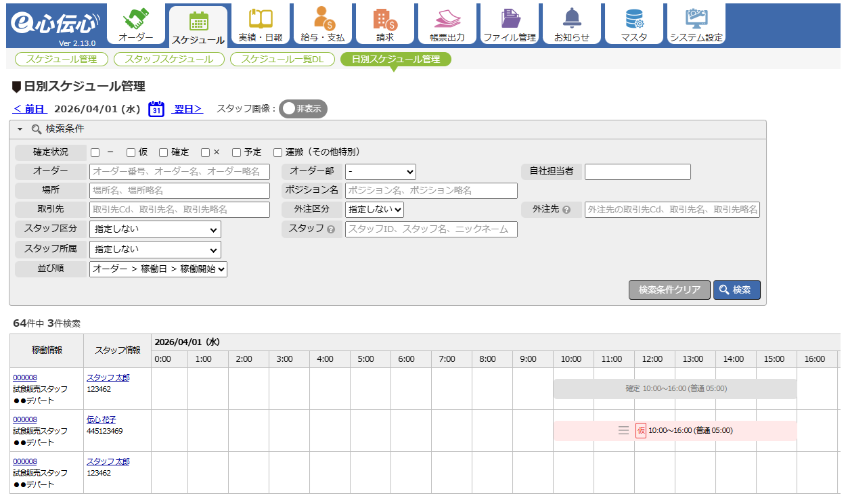Viewport: 850px width, 504px height.
Task: Click the 稼働情報 column header
Action: point(47,350)
